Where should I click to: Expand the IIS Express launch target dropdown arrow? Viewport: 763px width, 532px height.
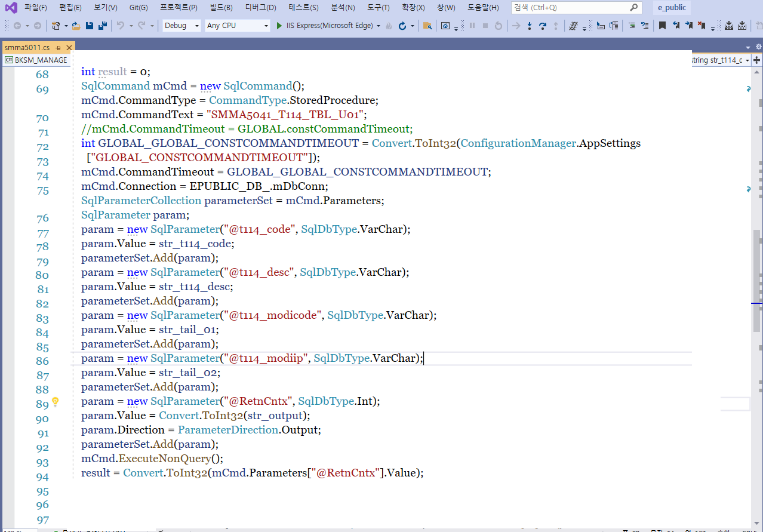tap(379, 26)
